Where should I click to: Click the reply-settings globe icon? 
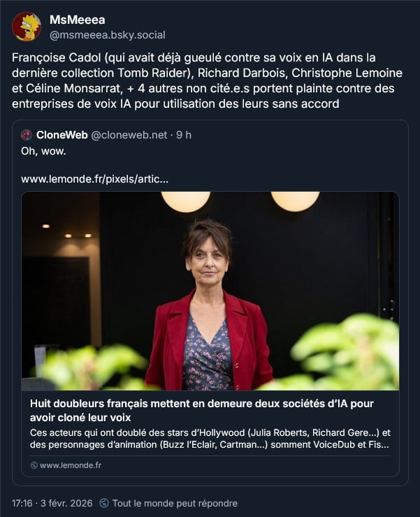[104, 503]
